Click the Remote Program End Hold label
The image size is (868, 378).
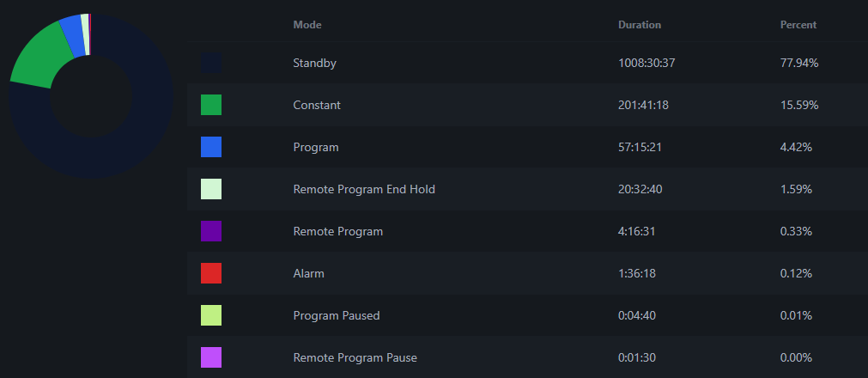pos(364,190)
